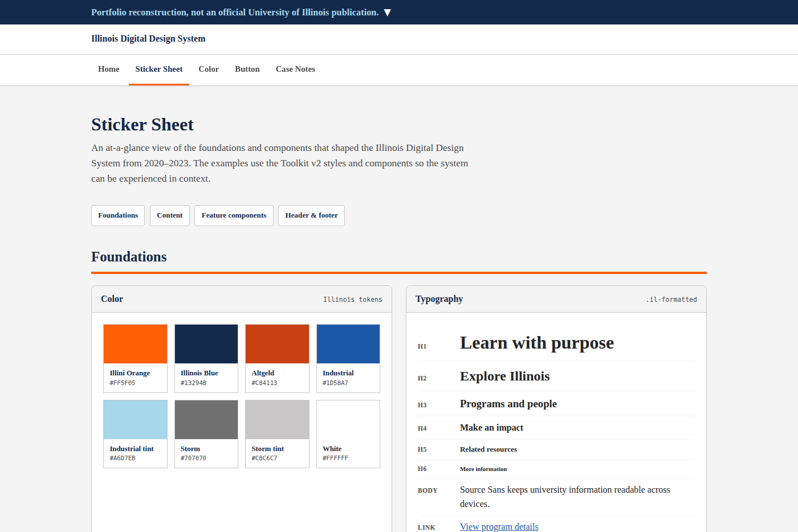Click the #707070 hex code
This screenshot has width=798, height=532.
pos(194,459)
